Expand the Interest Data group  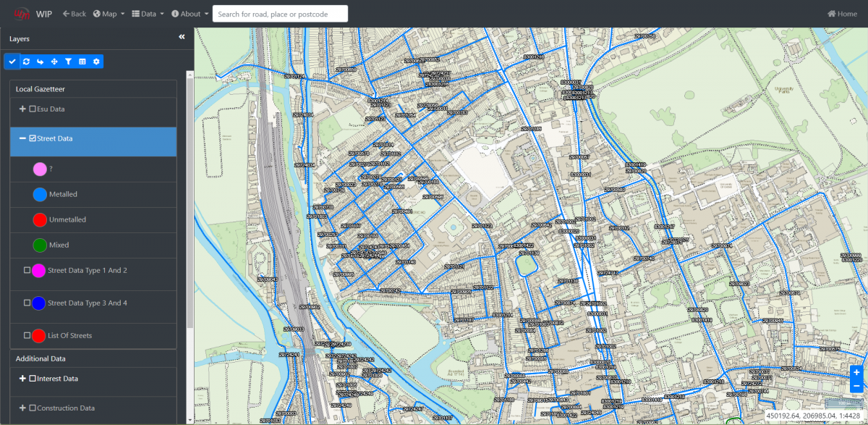tap(22, 379)
